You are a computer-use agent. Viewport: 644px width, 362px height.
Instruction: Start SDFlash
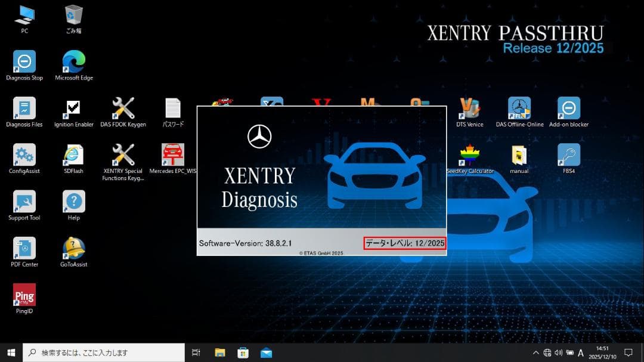(x=73, y=155)
